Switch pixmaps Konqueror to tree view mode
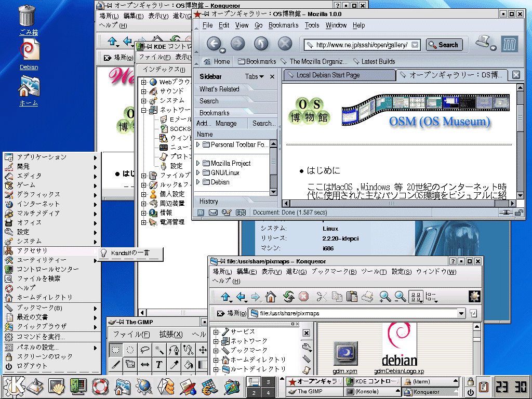Viewport: 532px width, 399px height. coord(431,297)
